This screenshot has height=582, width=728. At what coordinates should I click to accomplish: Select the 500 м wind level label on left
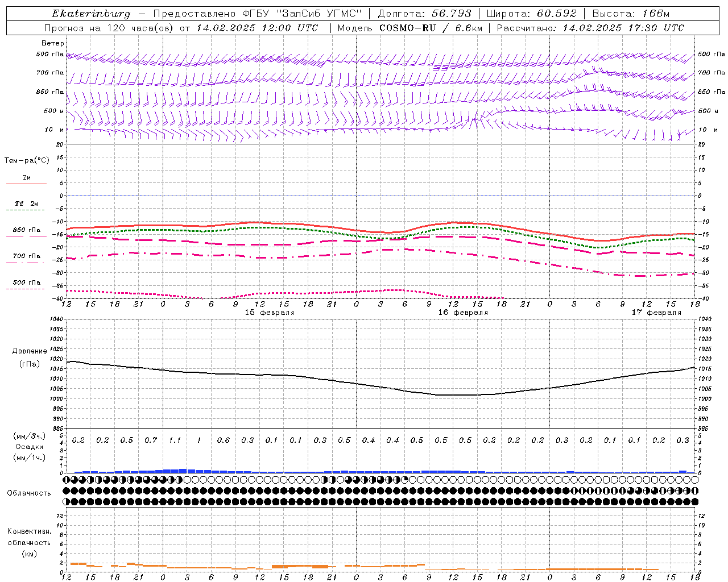pyautogui.click(x=54, y=111)
